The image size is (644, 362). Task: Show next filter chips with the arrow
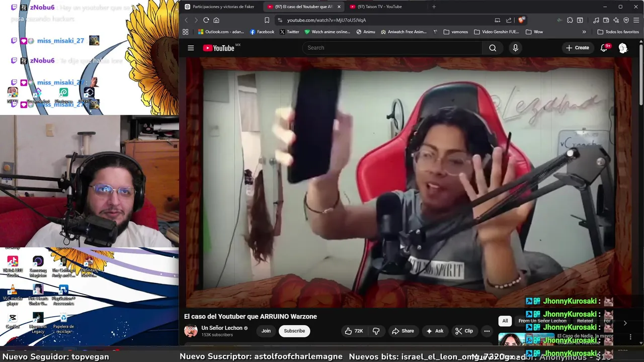(x=625, y=323)
